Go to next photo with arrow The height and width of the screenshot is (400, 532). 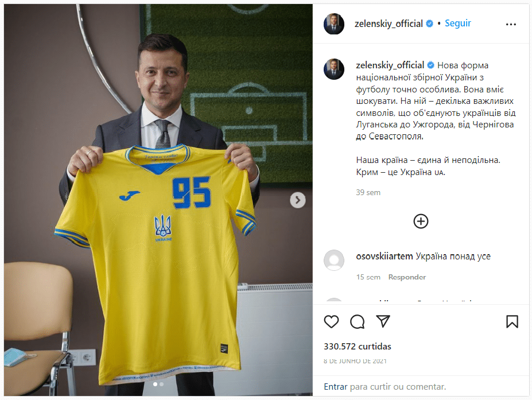pyautogui.click(x=297, y=200)
